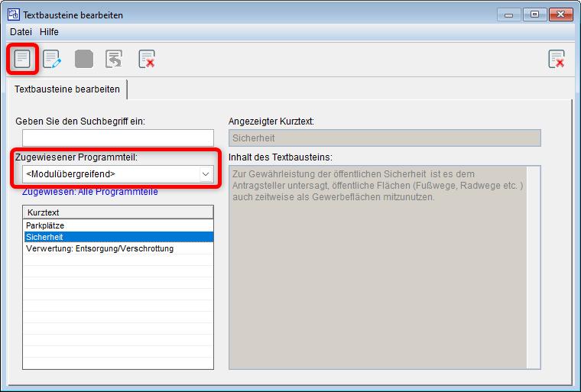This screenshot has height=392, width=581.
Task: Expand the Zugewiesener Programmteil dropdown arrow
Action: point(205,174)
